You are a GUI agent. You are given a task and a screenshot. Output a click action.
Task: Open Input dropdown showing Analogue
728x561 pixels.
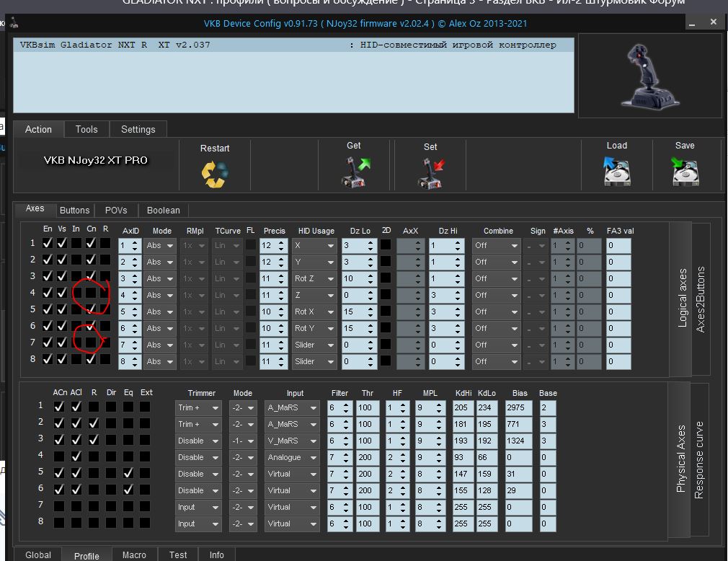pos(292,457)
